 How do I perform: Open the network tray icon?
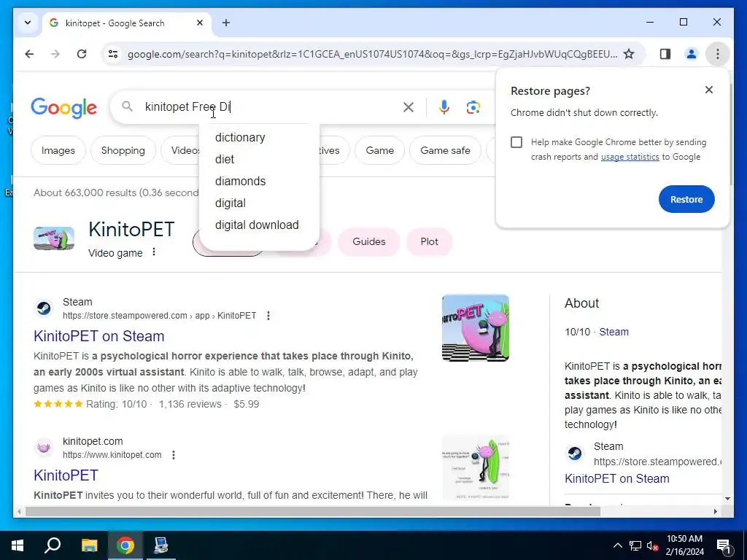point(635,545)
